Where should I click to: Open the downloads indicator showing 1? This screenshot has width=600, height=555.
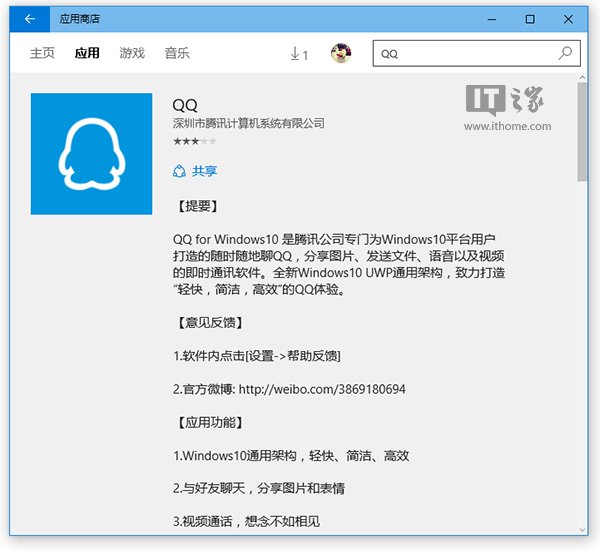[299, 54]
